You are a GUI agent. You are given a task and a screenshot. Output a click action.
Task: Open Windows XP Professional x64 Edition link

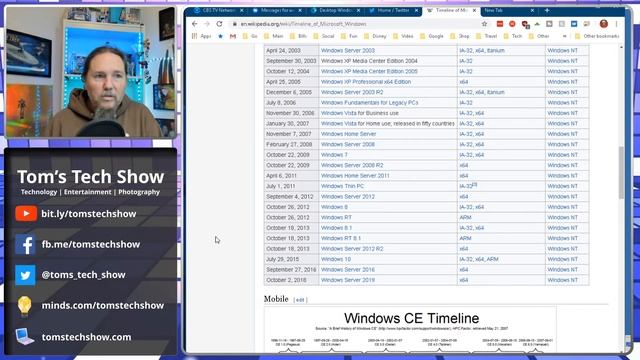366,82
